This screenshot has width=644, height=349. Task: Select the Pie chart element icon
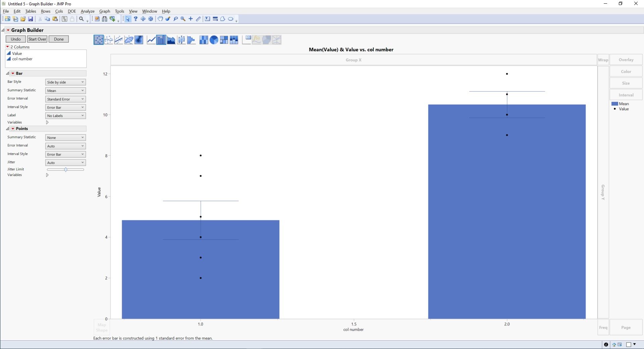coord(214,40)
